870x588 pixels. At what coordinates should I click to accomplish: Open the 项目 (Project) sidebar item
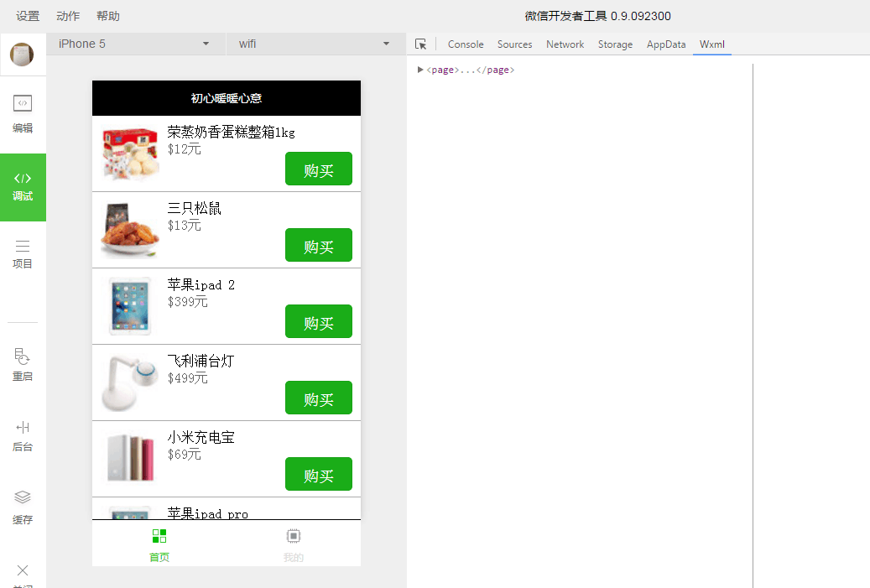pyautogui.click(x=23, y=255)
